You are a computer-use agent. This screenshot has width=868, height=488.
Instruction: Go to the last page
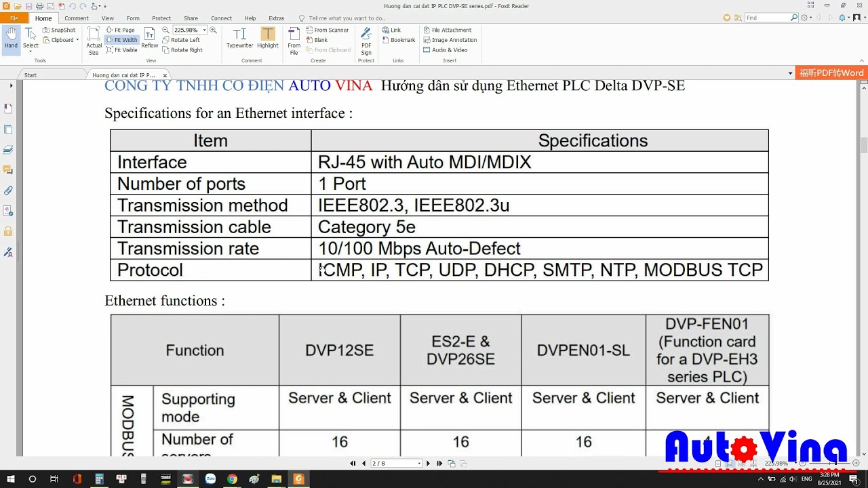[439, 464]
